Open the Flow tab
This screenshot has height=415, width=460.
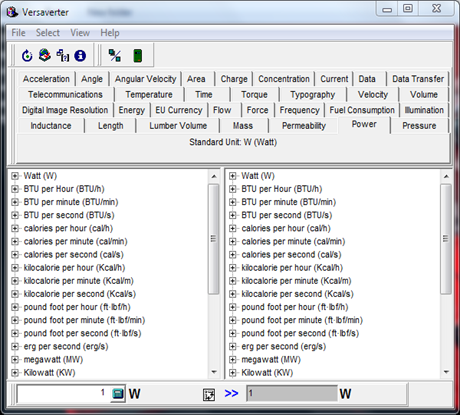222,110
